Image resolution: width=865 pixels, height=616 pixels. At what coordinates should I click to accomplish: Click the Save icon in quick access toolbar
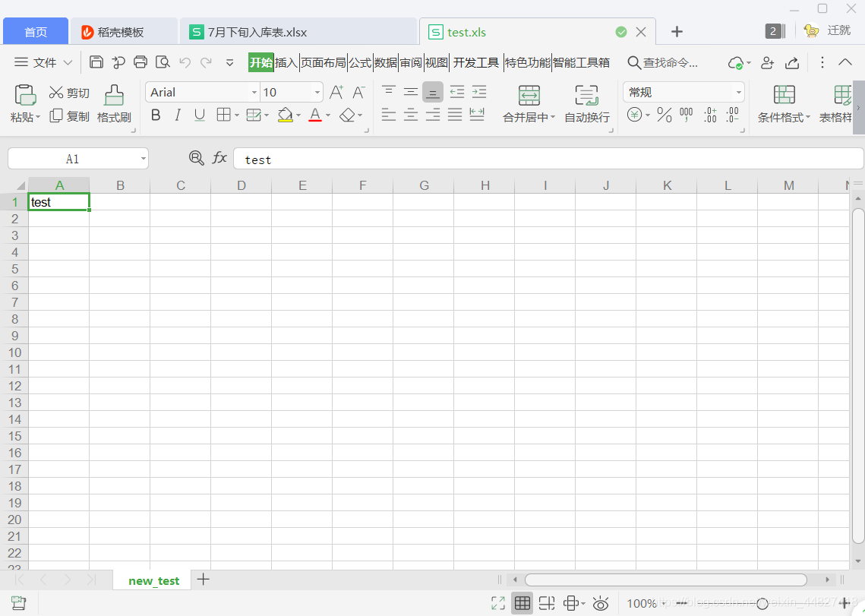click(x=96, y=62)
